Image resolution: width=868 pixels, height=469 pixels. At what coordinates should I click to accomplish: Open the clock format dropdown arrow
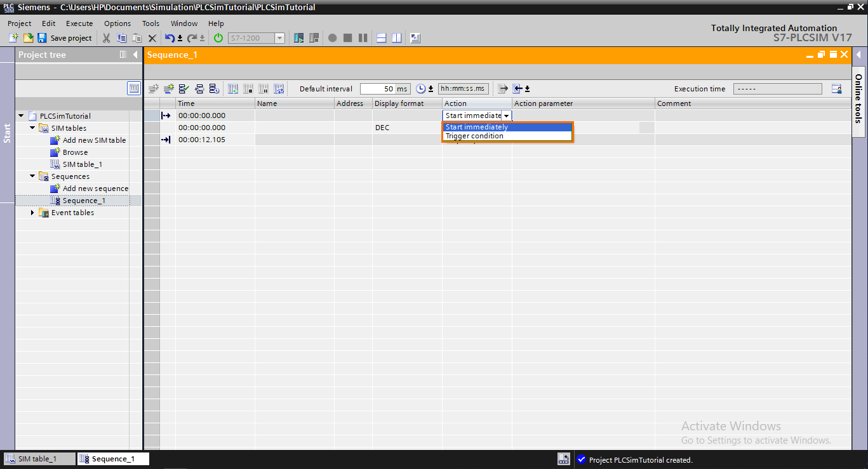tap(431, 89)
